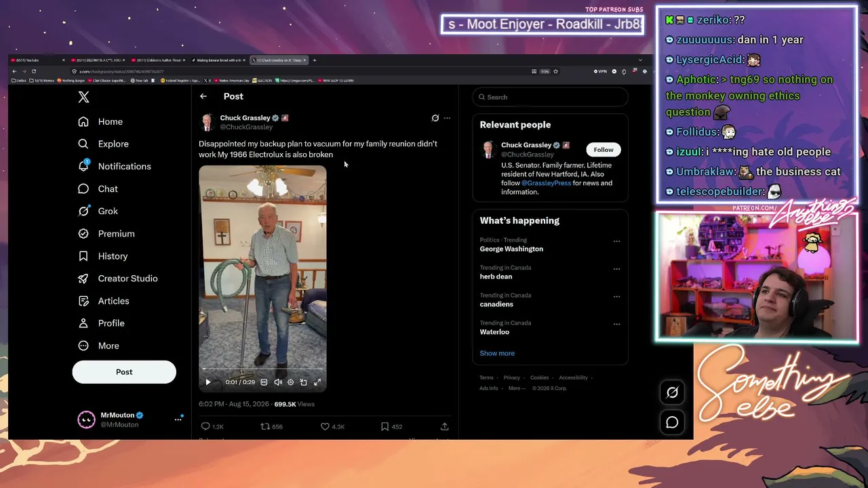Open canadiens trending topic

[x=496, y=304]
